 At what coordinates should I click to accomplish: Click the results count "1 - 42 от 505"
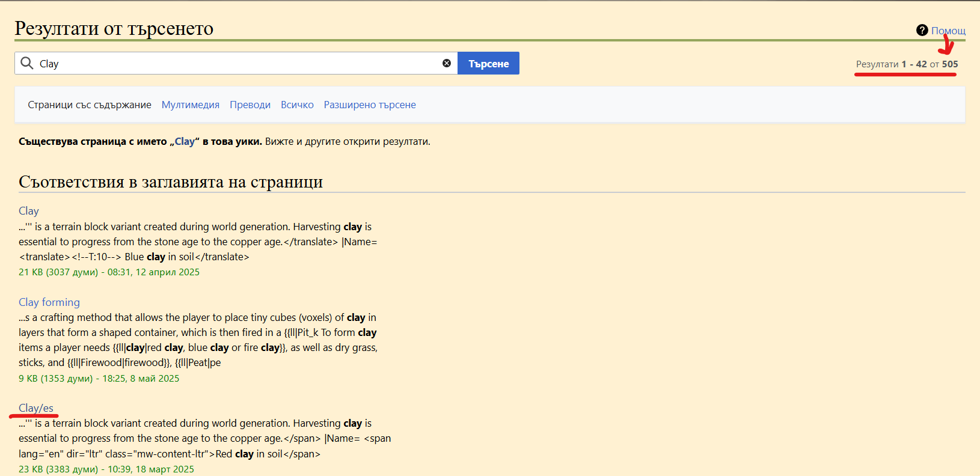[929, 64]
